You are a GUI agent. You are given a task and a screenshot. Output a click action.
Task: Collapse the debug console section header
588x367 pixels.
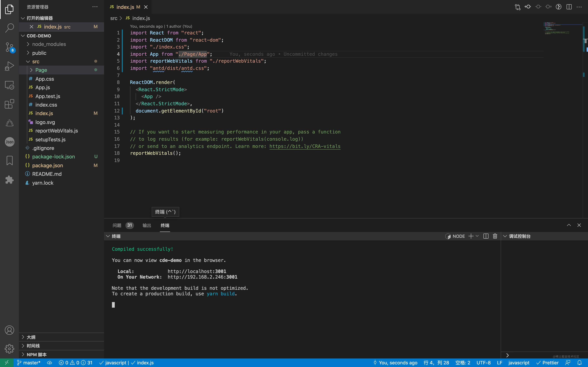[x=505, y=236]
